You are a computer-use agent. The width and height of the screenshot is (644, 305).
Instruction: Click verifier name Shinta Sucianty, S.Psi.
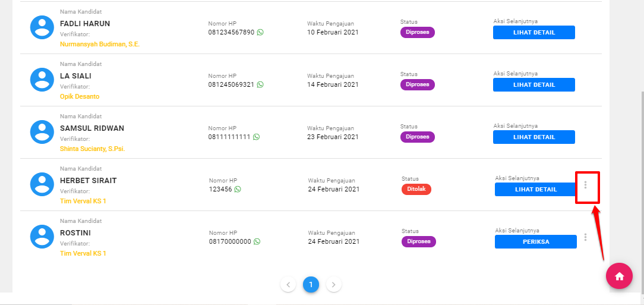pyautogui.click(x=92, y=149)
